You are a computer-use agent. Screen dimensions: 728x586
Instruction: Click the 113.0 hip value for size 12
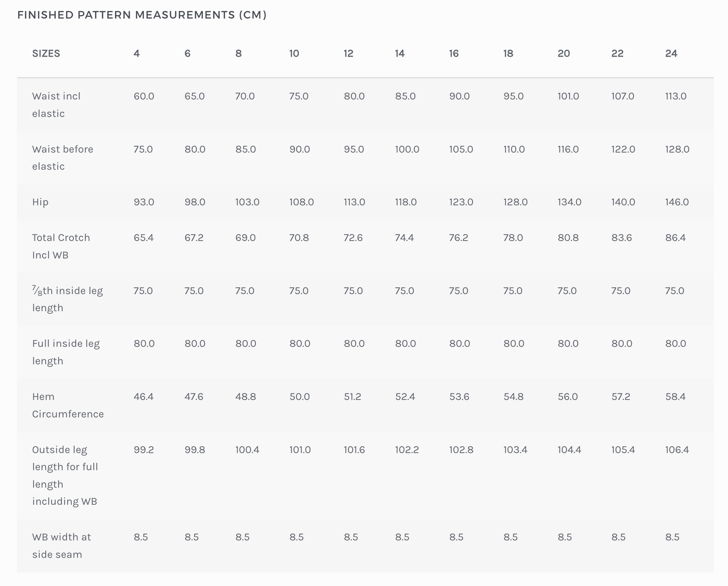pyautogui.click(x=354, y=202)
